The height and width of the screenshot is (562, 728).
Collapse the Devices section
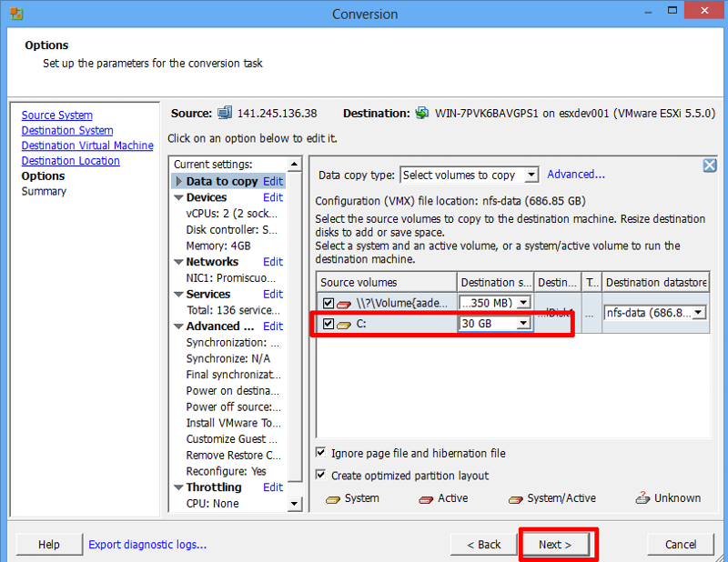pyautogui.click(x=178, y=197)
